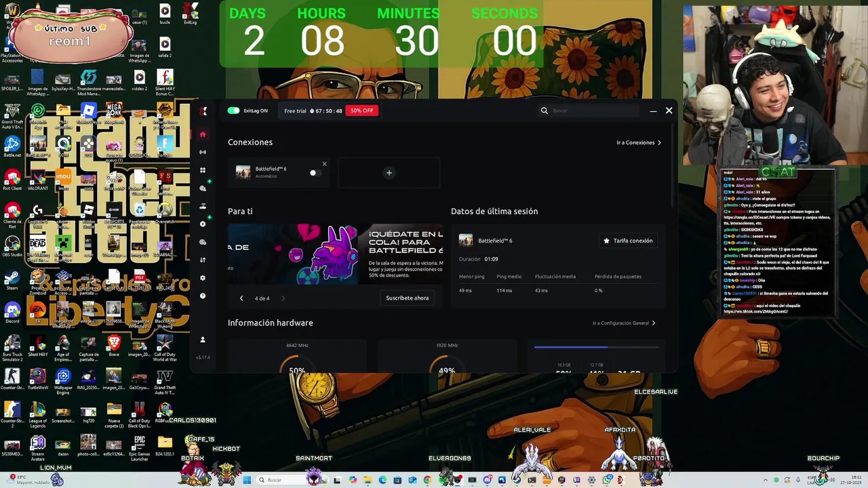This screenshot has height=488, width=868.
Task: Select the Project Zomboid desktop shortcut
Action: point(38,281)
